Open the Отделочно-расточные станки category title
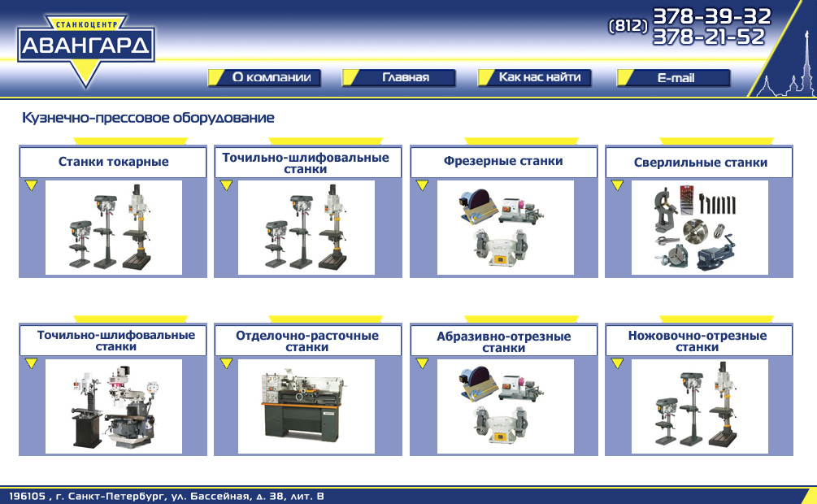Screen dimensions: 817x504 [307, 341]
